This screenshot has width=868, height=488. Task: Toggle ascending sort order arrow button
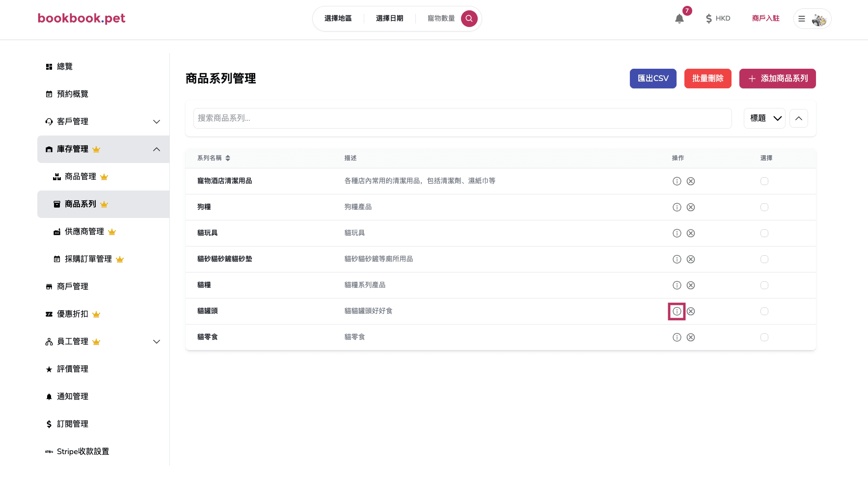(x=799, y=118)
